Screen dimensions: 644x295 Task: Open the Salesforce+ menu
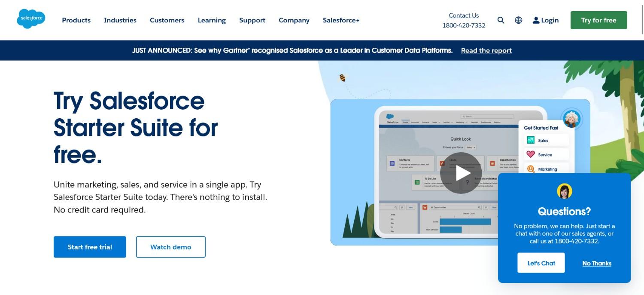[341, 20]
